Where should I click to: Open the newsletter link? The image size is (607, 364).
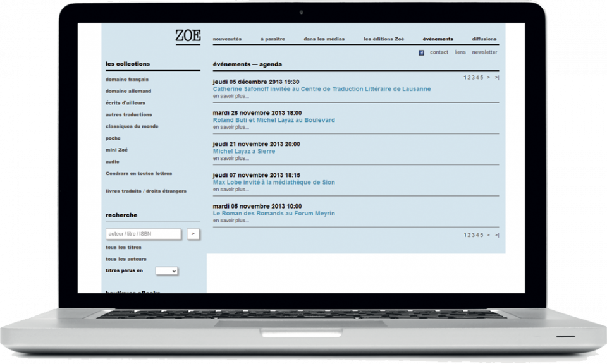click(x=484, y=52)
